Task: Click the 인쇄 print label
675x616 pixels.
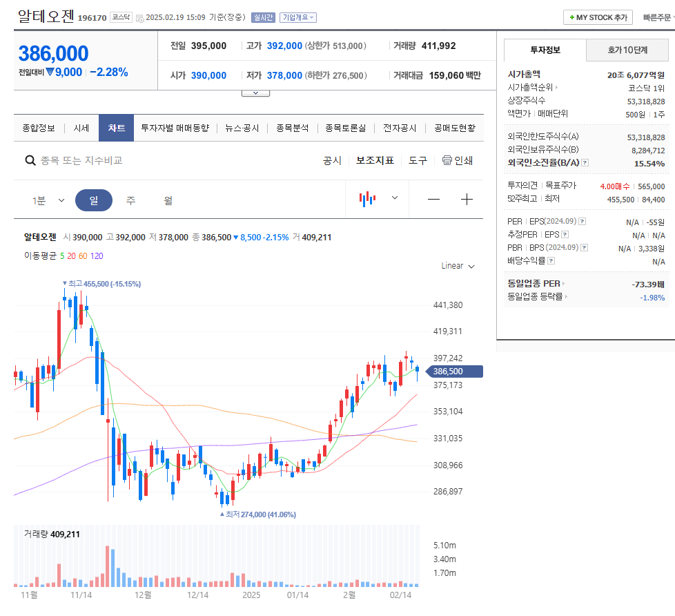Action: coord(464,161)
